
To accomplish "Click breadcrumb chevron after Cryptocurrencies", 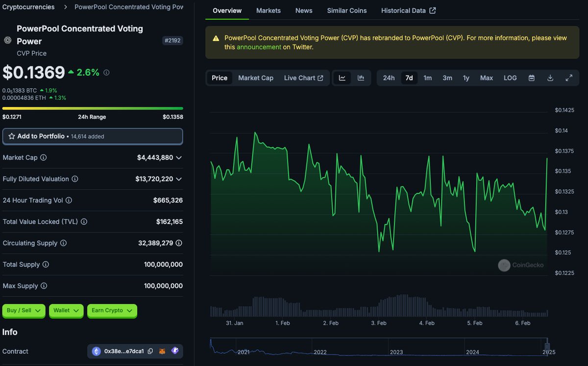I will point(65,7).
